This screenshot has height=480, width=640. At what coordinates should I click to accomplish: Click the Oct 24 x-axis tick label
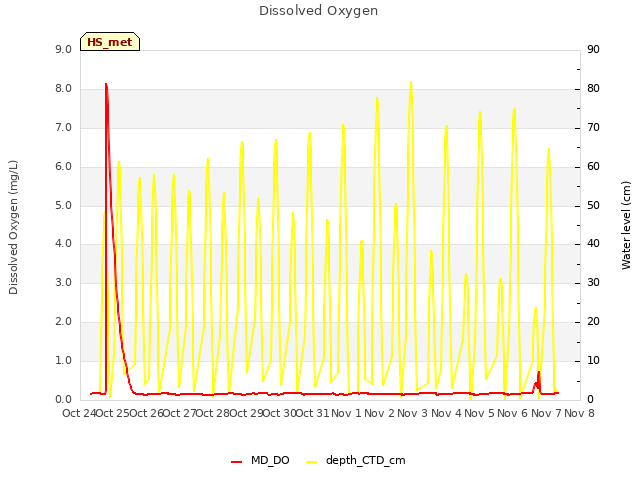78,413
